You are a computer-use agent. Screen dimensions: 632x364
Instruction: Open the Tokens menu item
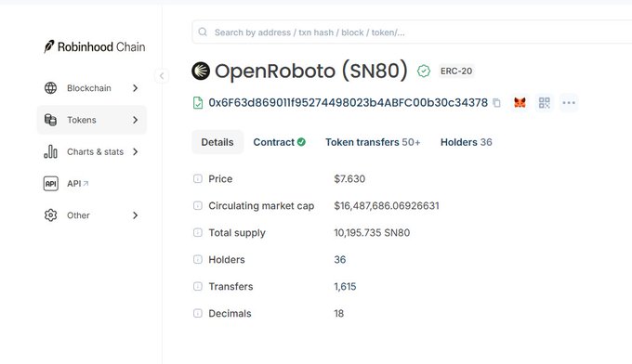click(92, 120)
